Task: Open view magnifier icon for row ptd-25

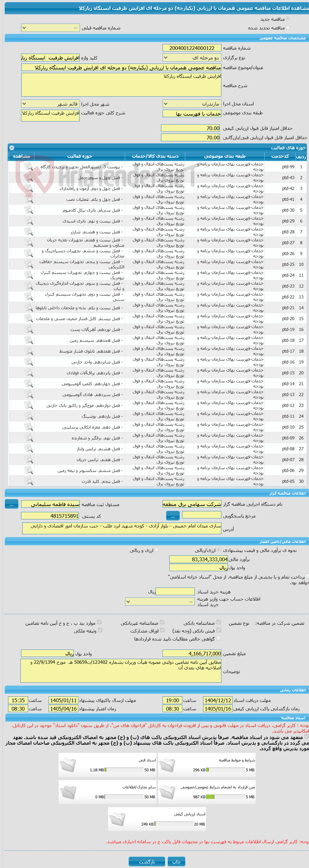Action: [x=28, y=264]
